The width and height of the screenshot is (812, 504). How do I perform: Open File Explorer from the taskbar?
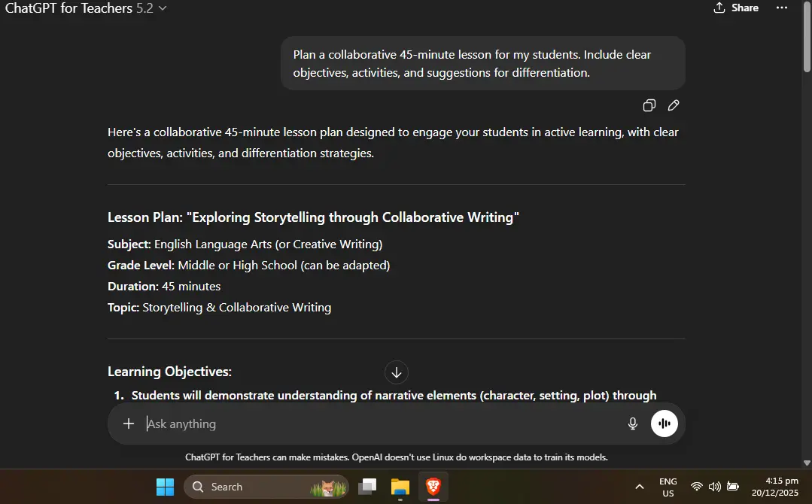[x=400, y=487]
